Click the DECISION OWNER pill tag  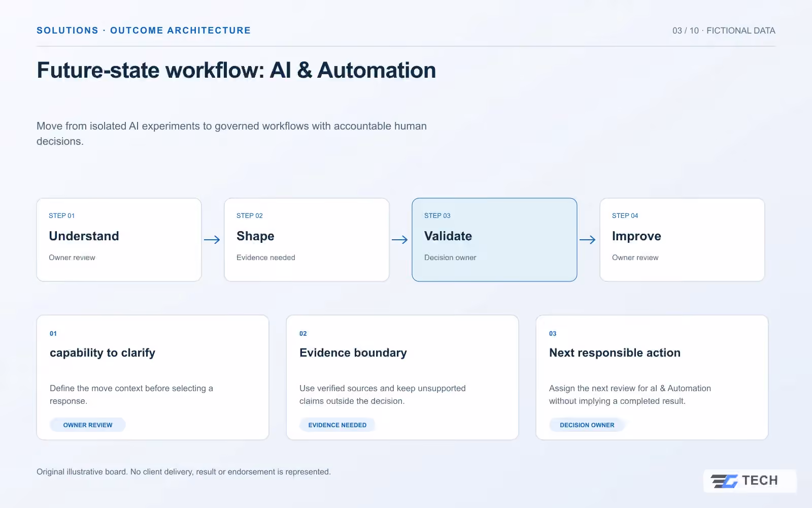587,425
